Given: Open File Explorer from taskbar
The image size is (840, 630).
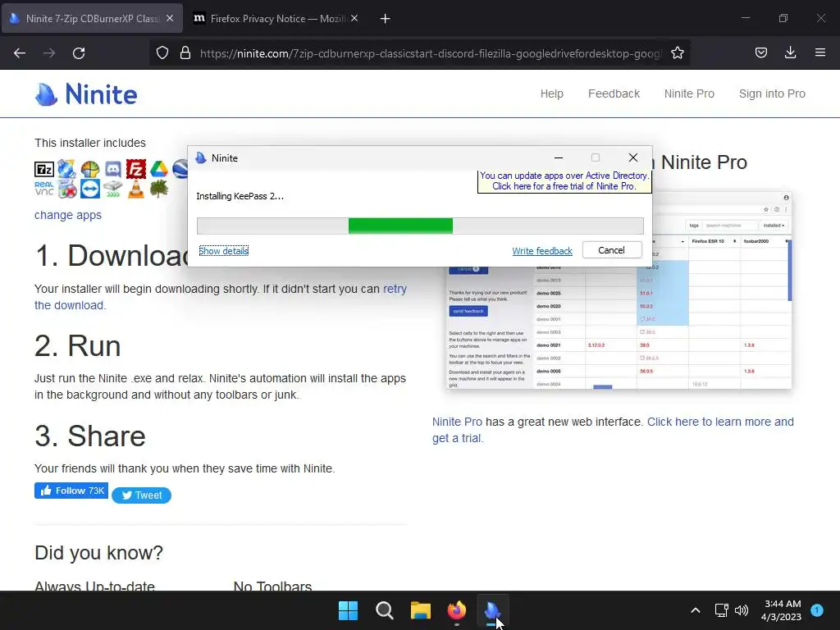Looking at the screenshot, I should point(421,610).
